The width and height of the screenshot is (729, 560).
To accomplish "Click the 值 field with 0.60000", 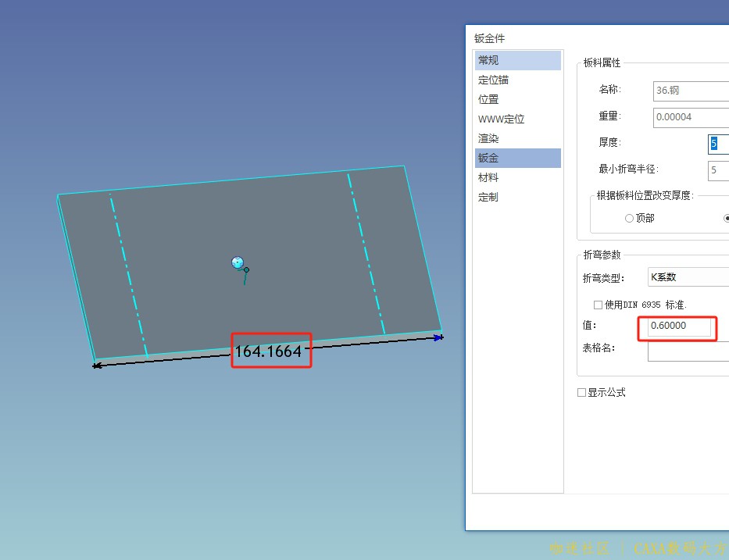I will [x=679, y=326].
